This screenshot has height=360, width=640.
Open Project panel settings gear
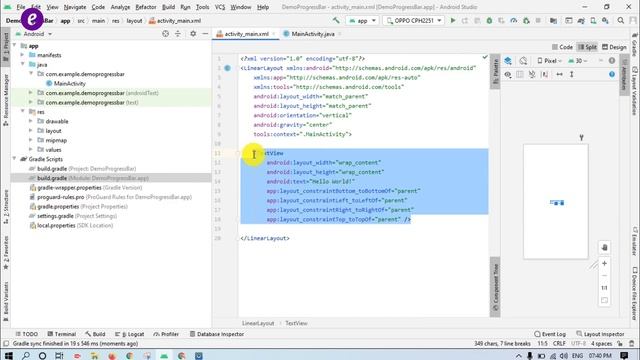pos(193,34)
